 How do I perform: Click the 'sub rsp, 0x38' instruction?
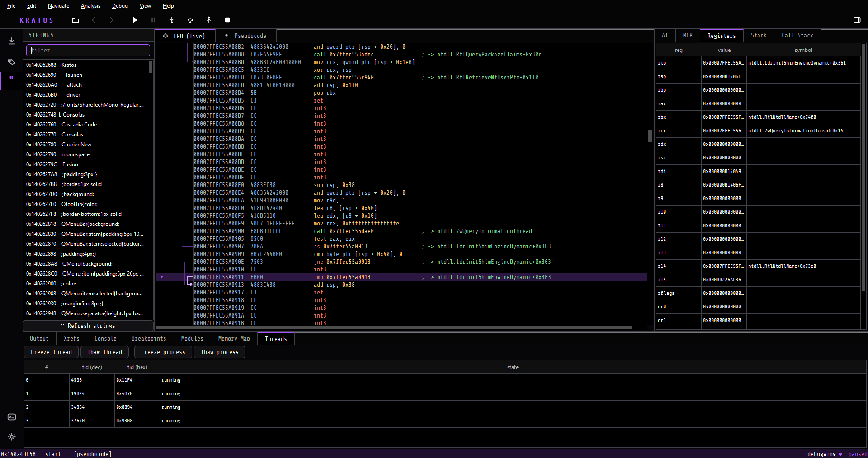coord(334,185)
